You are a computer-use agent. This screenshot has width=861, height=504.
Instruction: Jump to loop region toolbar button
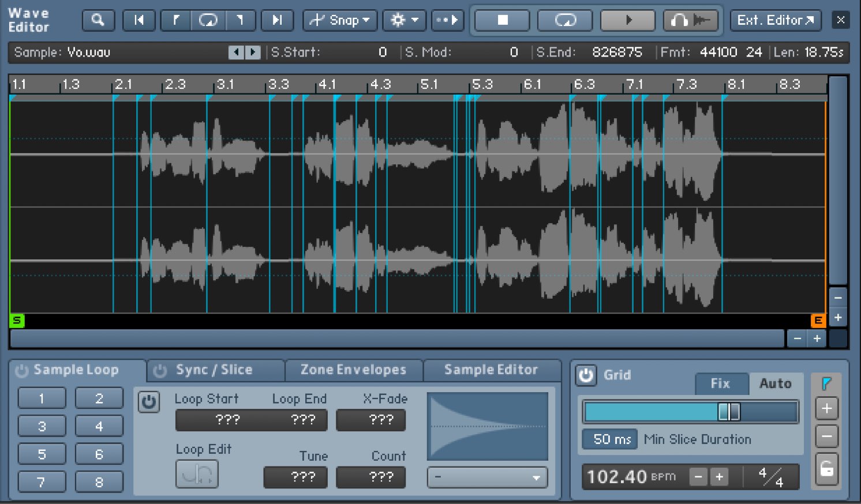pyautogui.click(x=208, y=21)
